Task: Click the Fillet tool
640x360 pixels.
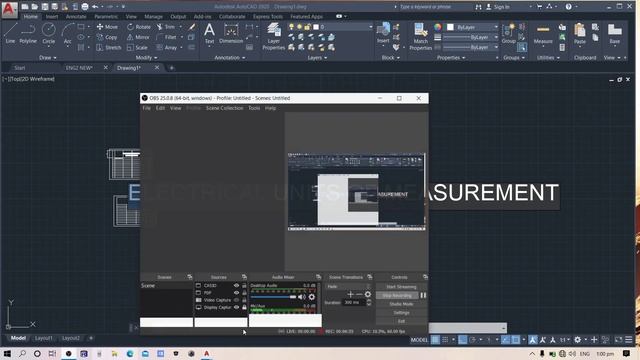Action: (167, 37)
